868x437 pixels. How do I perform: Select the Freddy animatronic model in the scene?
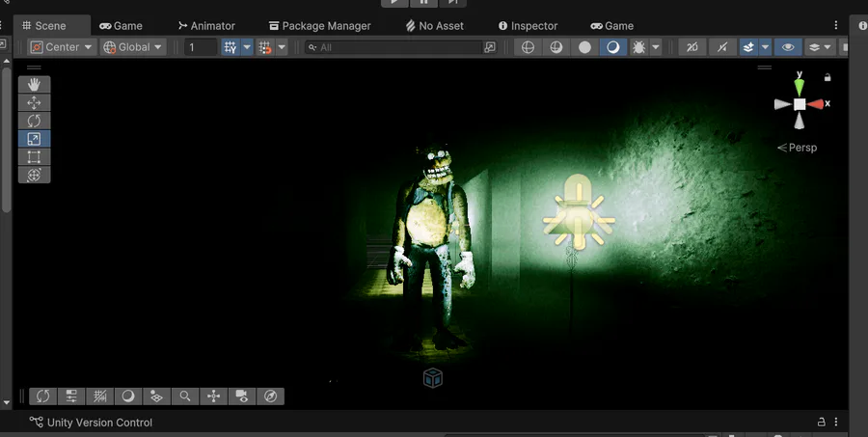click(431, 246)
